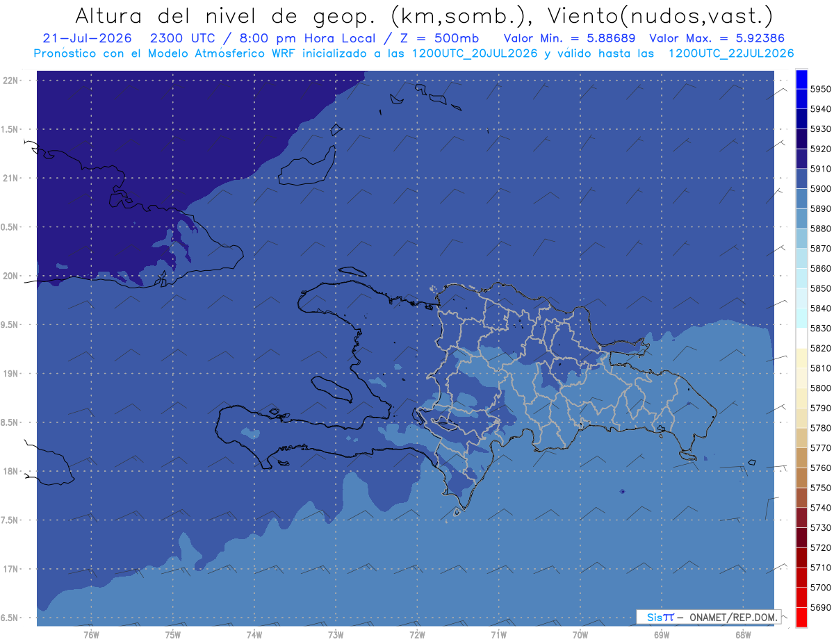Click the 5830 legend label
This screenshot has width=834, height=644.
click(x=820, y=328)
